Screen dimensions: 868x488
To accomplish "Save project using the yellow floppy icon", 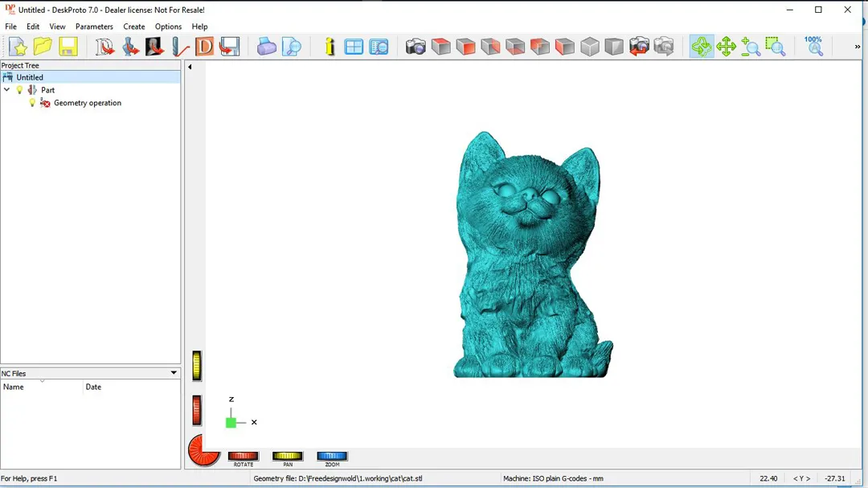I will click(68, 47).
